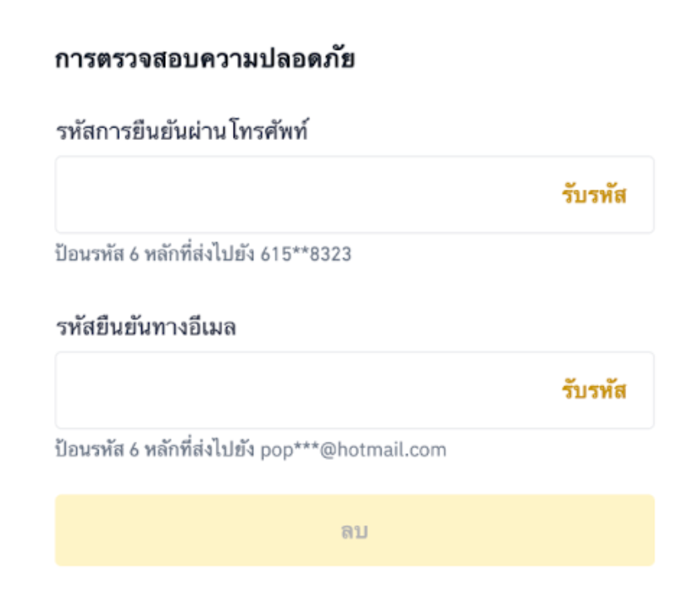700x600 pixels.
Task: Click the masked phone number 615**8323
Action: click(306, 254)
